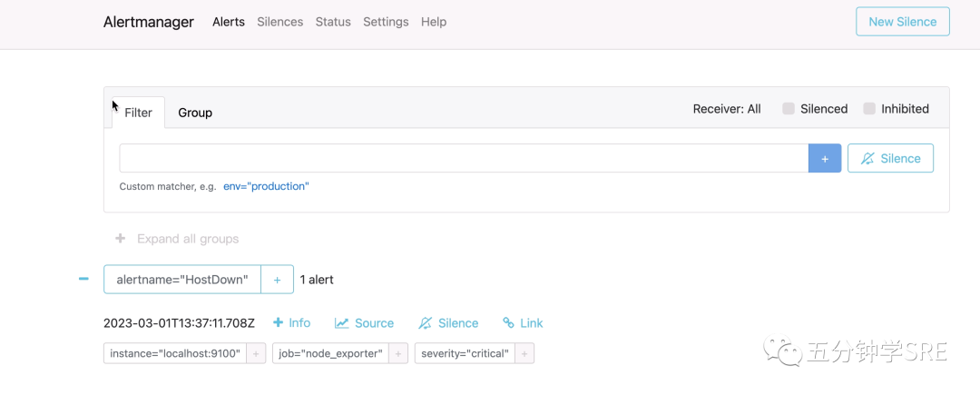Switch to the Group tab
This screenshot has width=980, height=395.
click(x=195, y=113)
